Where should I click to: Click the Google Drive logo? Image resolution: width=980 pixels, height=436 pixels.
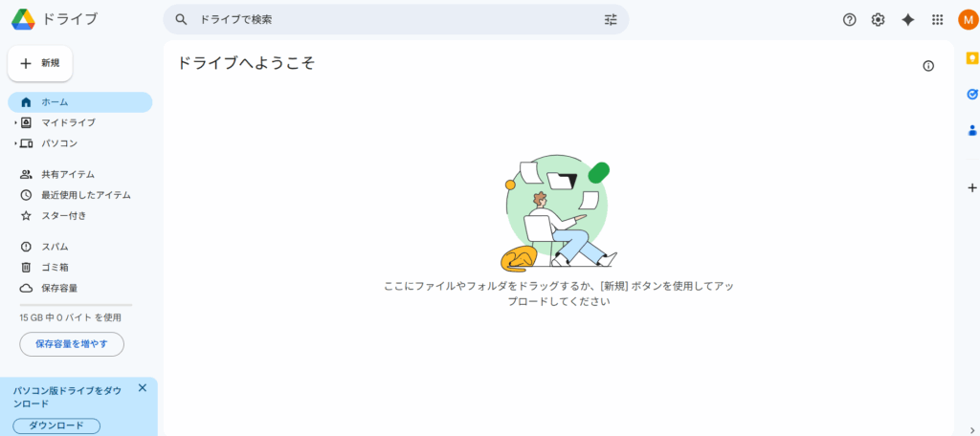pyautogui.click(x=23, y=19)
